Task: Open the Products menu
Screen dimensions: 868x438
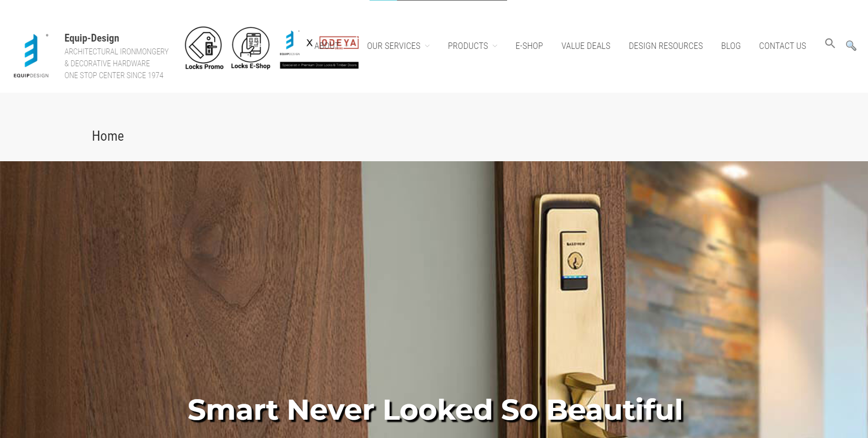Action: (x=468, y=46)
